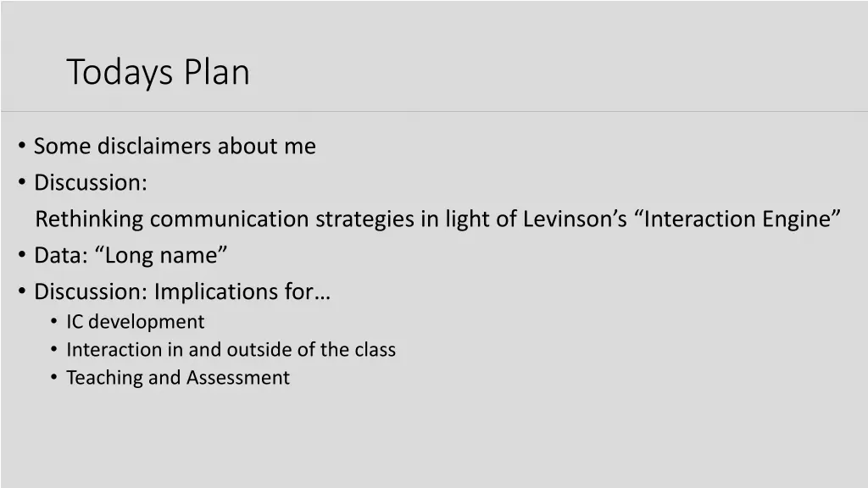Click the 'Discussion: Implications for…' bullet
The image size is (868, 488).
(182, 291)
